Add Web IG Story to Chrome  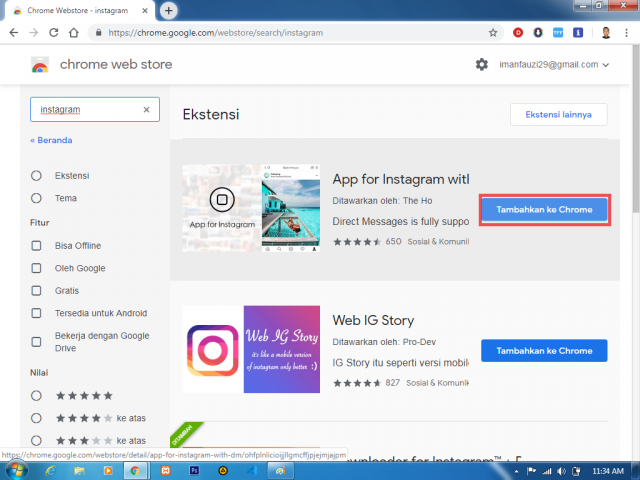pos(544,351)
